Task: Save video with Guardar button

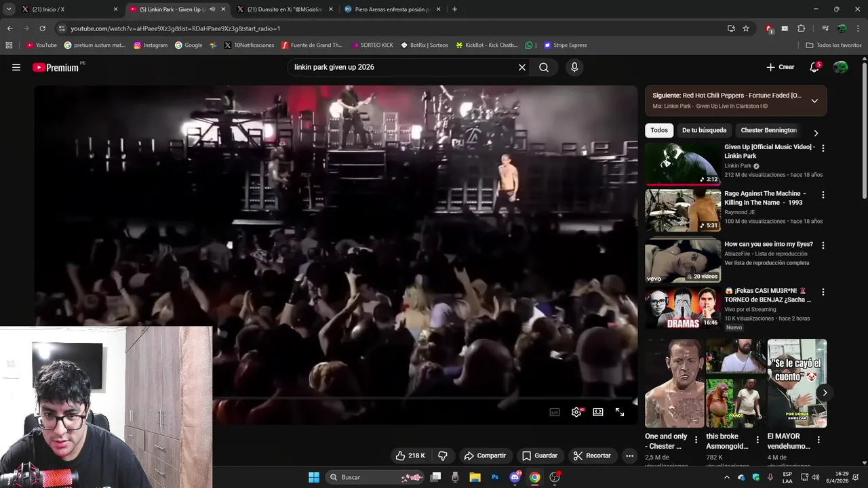Action: tap(540, 455)
